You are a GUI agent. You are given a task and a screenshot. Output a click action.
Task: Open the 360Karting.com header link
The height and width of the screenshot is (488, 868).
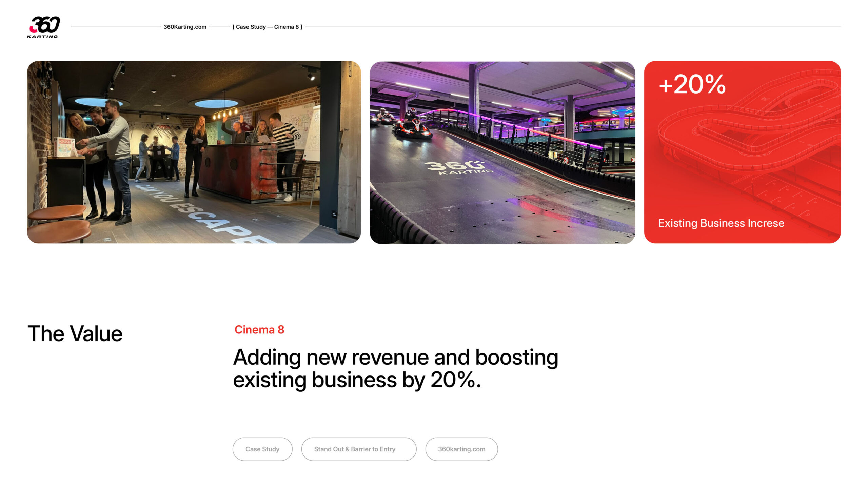point(185,27)
